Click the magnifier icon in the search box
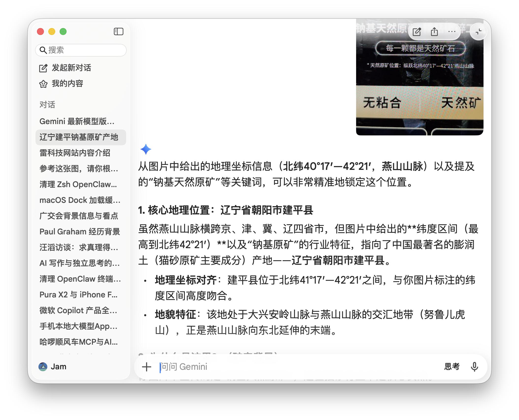519x420 pixels. pyautogui.click(x=43, y=50)
